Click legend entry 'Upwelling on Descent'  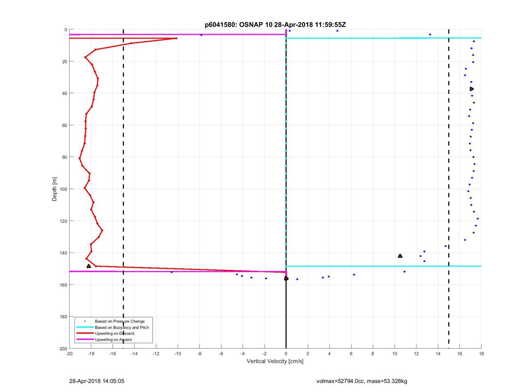(114, 333)
